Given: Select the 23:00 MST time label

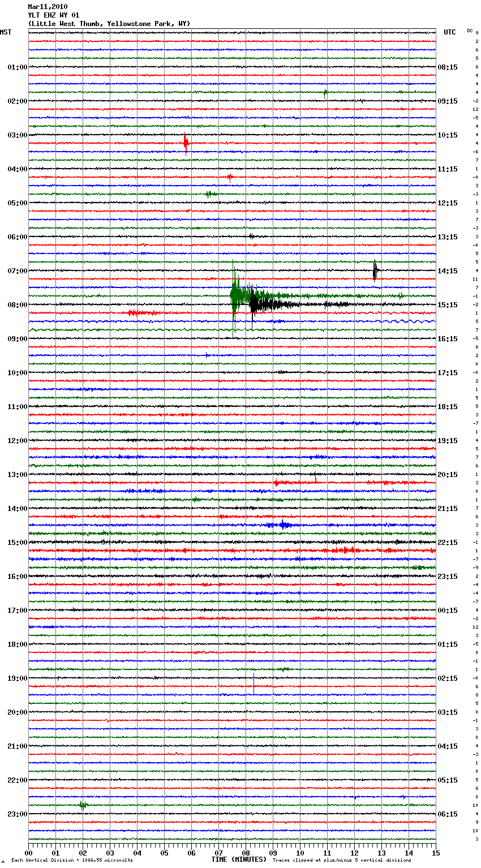Looking at the screenshot, I should click(x=18, y=814).
